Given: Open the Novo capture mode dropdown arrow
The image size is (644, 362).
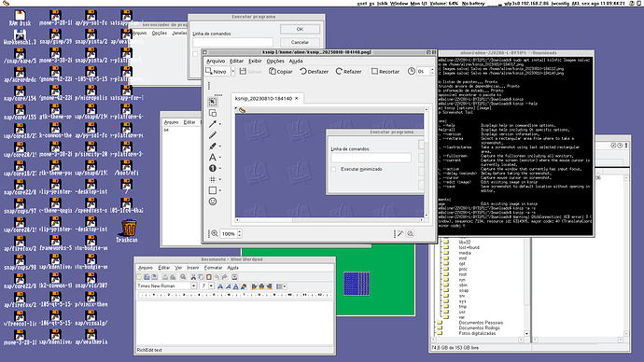Looking at the screenshot, I should tap(233, 72).
